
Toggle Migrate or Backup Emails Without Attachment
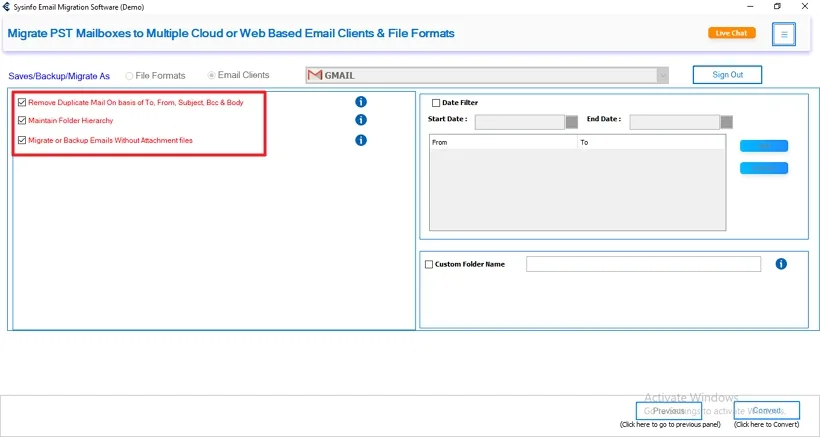[22, 140]
